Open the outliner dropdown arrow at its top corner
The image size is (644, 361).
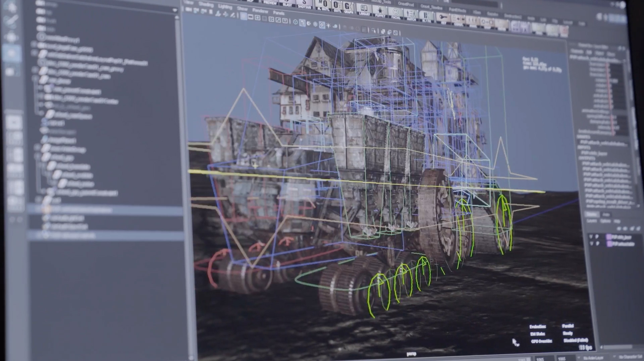pyautogui.click(x=175, y=10)
